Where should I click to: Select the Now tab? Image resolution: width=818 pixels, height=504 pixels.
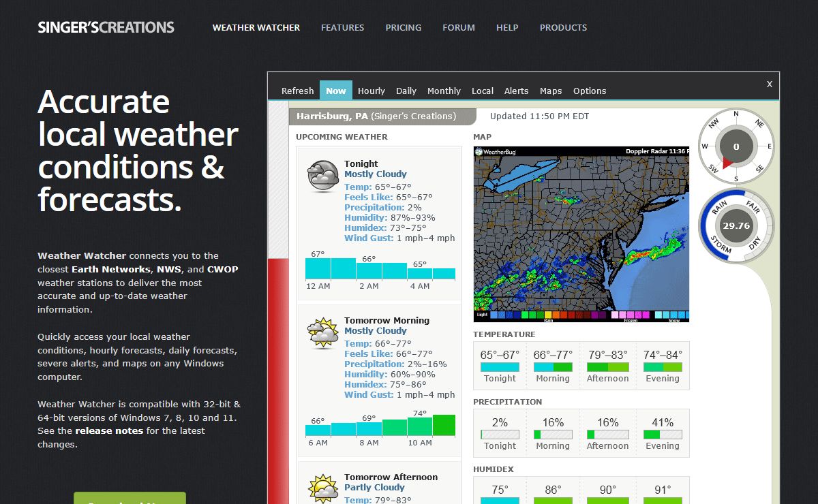coord(336,91)
